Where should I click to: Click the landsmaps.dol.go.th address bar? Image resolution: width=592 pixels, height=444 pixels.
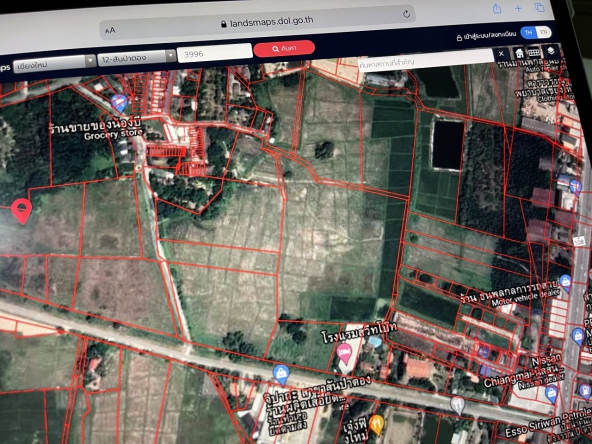pyautogui.click(x=257, y=22)
